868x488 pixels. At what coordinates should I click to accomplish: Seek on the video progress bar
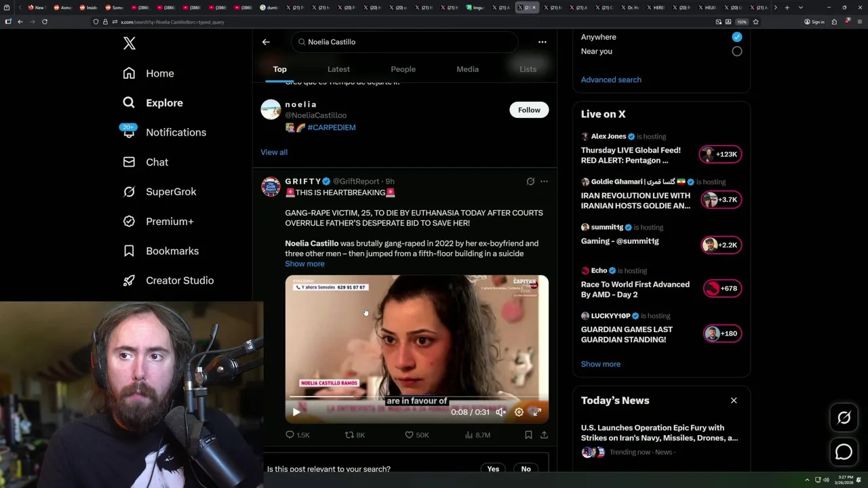(x=416, y=397)
